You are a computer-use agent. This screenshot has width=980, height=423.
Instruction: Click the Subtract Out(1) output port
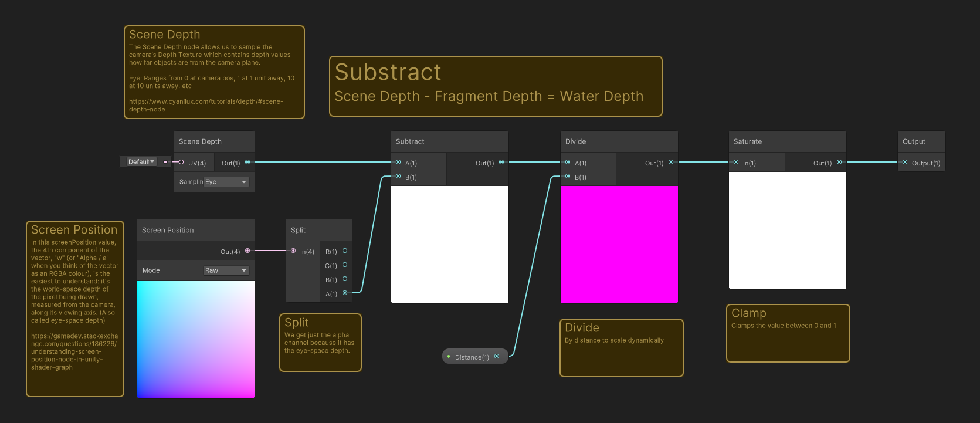click(501, 162)
